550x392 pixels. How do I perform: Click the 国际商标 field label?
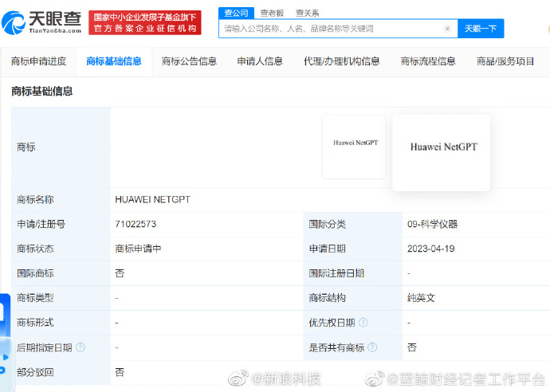(x=35, y=273)
